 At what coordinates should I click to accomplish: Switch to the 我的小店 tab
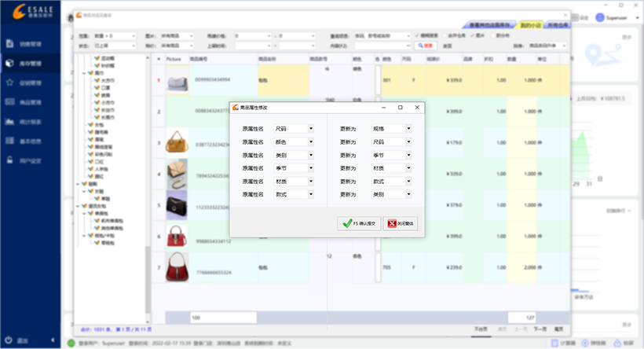(530, 25)
